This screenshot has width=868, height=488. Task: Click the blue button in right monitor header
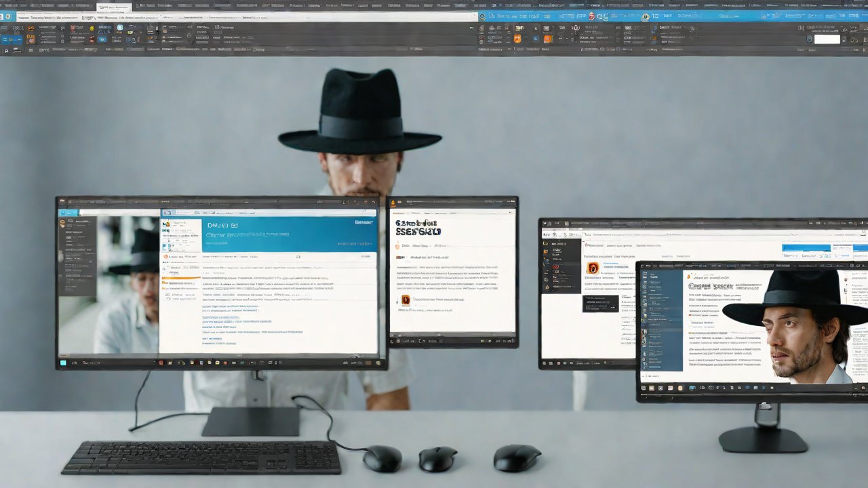(806, 249)
